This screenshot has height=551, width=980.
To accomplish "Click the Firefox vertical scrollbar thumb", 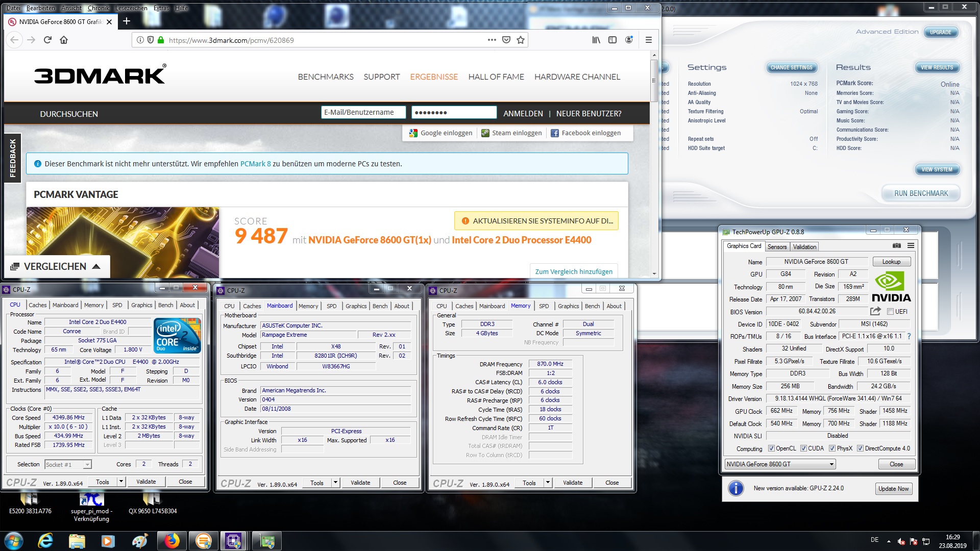I will point(654,81).
